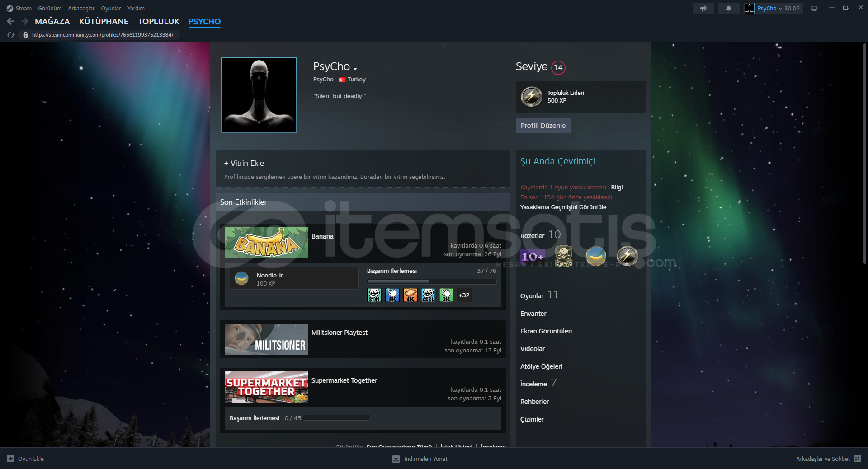Viewport: 868px width, 469px height.
Task: Open the Banana badge in Rozetler
Action: tap(596, 256)
